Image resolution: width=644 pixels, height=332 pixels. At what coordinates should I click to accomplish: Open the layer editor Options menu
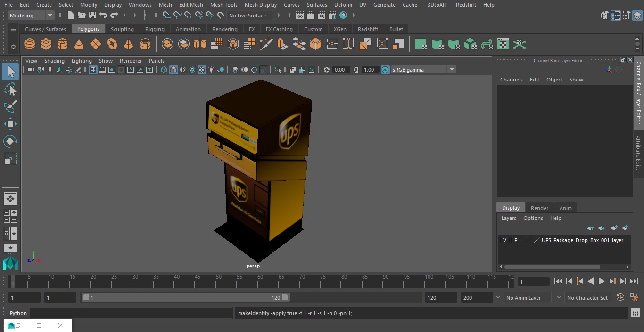(533, 218)
